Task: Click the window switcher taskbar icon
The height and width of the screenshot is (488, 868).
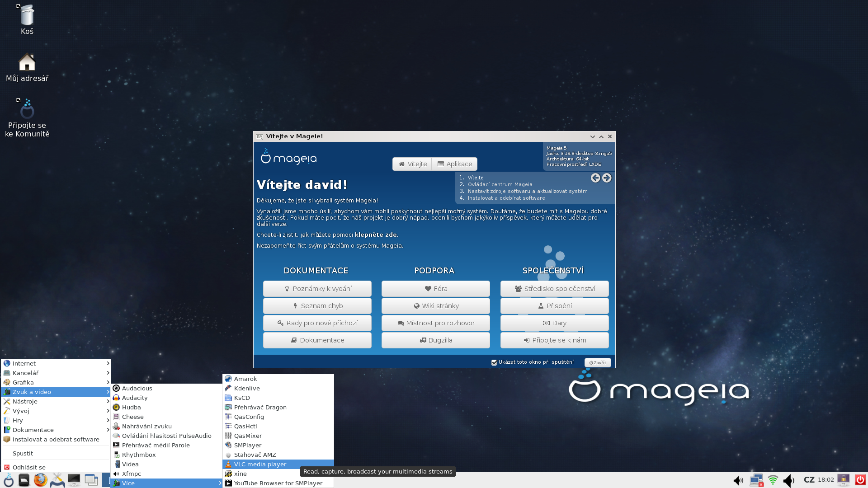Action: (x=91, y=480)
